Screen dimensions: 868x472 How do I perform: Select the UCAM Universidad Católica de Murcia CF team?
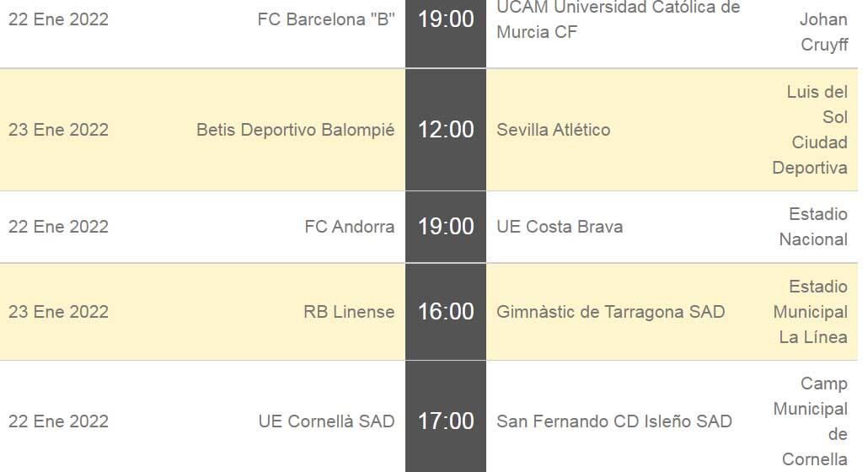[619, 20]
